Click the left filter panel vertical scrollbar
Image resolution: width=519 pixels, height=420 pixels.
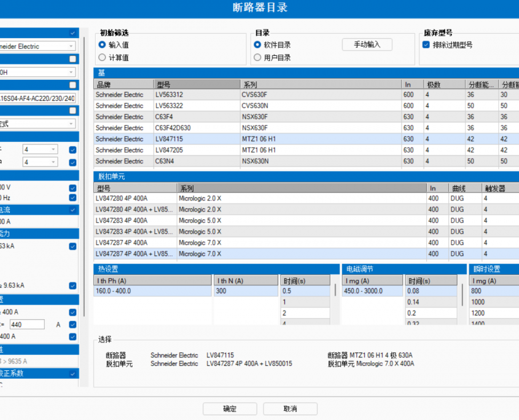pyautogui.click(x=84, y=177)
